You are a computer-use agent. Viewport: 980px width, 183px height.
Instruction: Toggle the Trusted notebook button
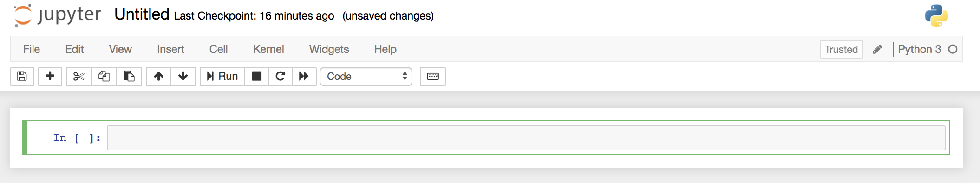click(x=841, y=49)
